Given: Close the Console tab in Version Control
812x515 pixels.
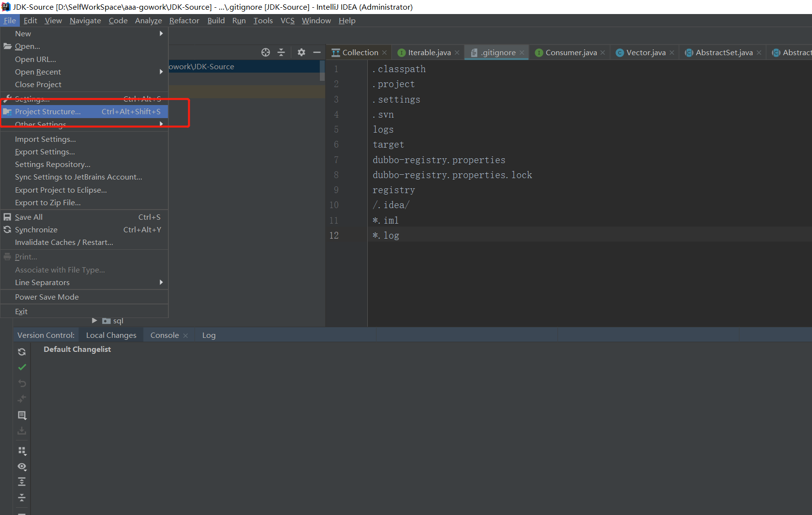Looking at the screenshot, I should pyautogui.click(x=185, y=335).
